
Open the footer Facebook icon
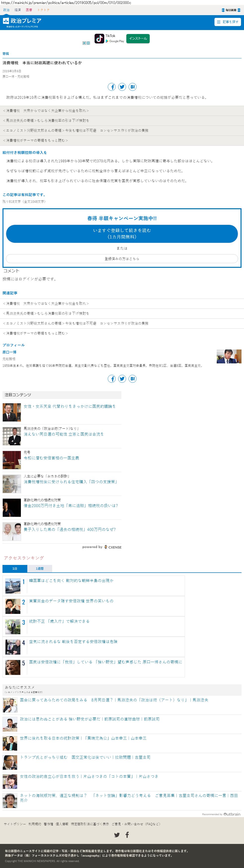pyautogui.click(x=127, y=835)
